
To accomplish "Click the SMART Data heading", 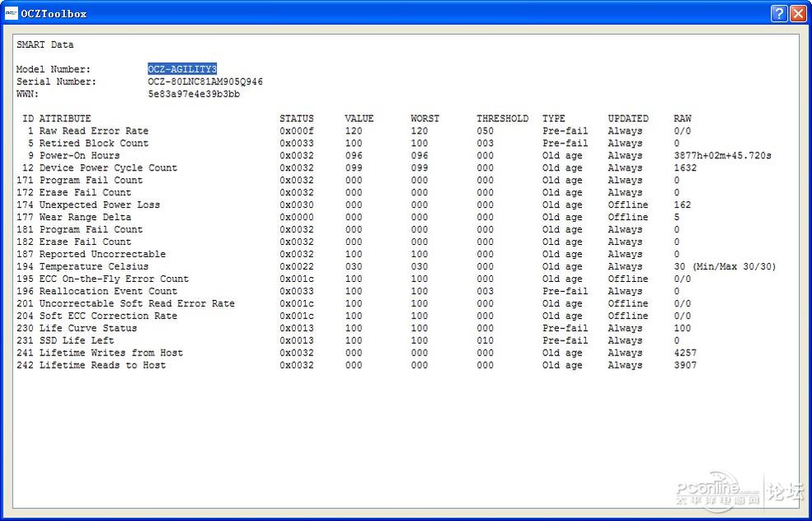I will 45,45.
